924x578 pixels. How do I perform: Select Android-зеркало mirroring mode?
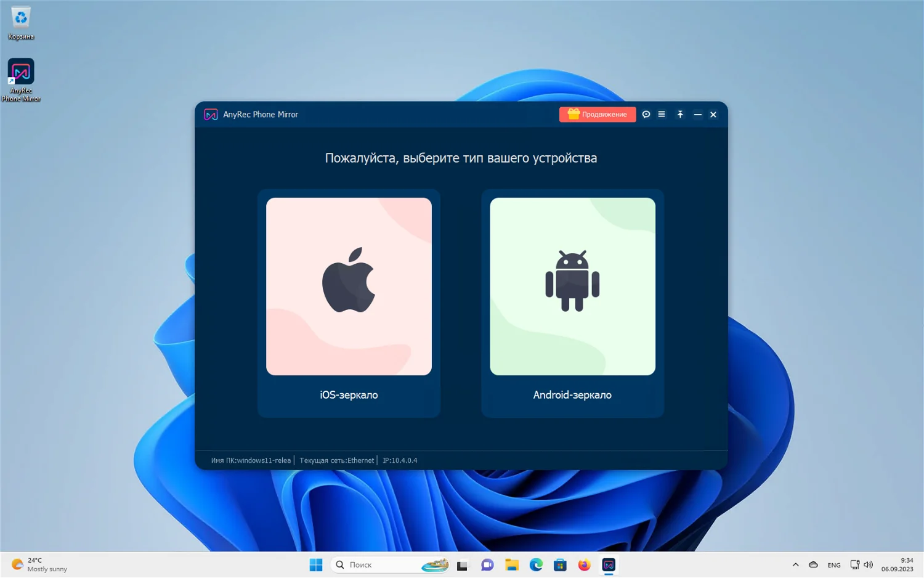572,395
